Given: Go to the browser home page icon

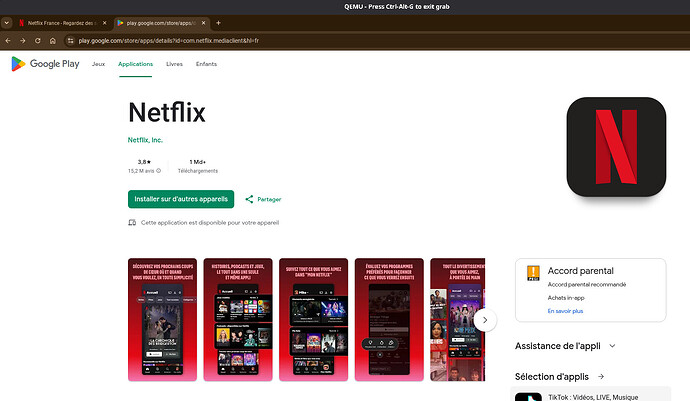Looking at the screenshot, I should 53,40.
